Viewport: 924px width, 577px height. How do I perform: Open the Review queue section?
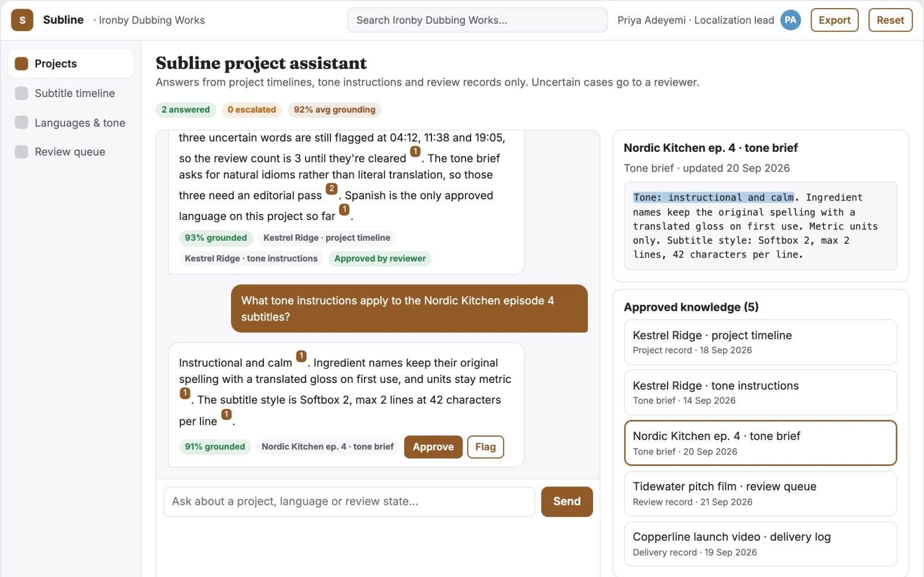(x=70, y=152)
